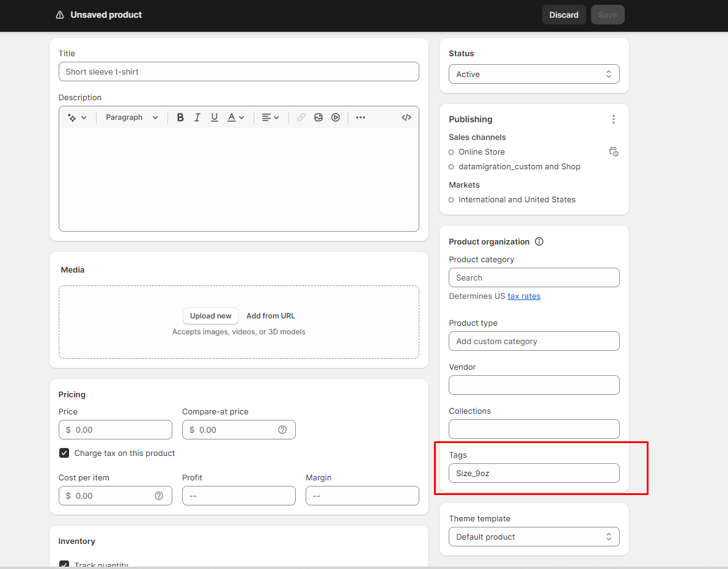Image resolution: width=728 pixels, height=569 pixels.
Task: Click the Save button
Action: point(608,15)
